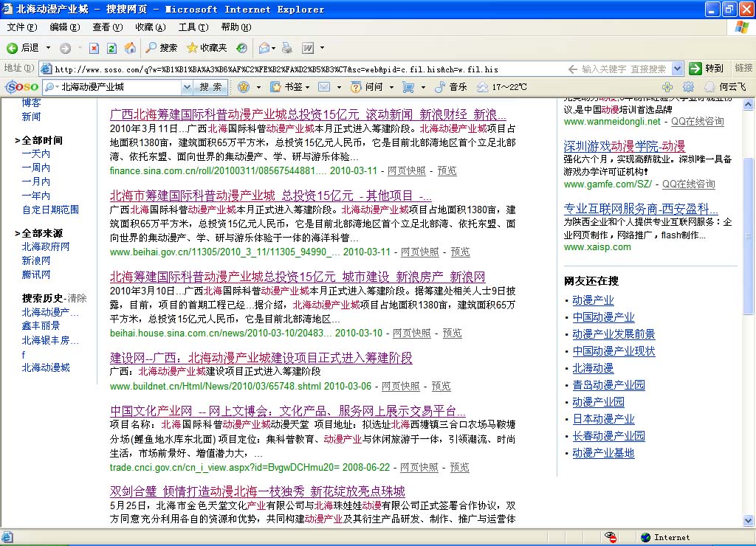756x546 pixels.
Task: Filter by source 北海政府网
Action: tap(46, 246)
